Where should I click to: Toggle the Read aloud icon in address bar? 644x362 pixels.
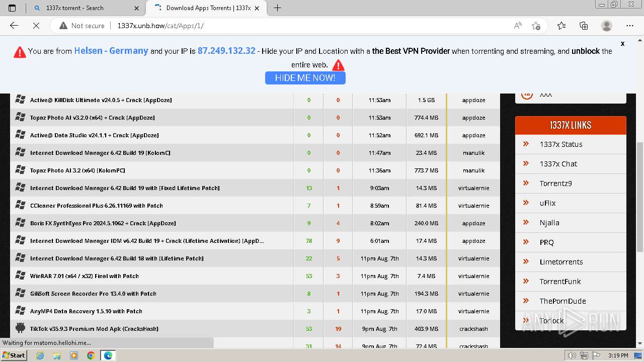tap(518, 26)
